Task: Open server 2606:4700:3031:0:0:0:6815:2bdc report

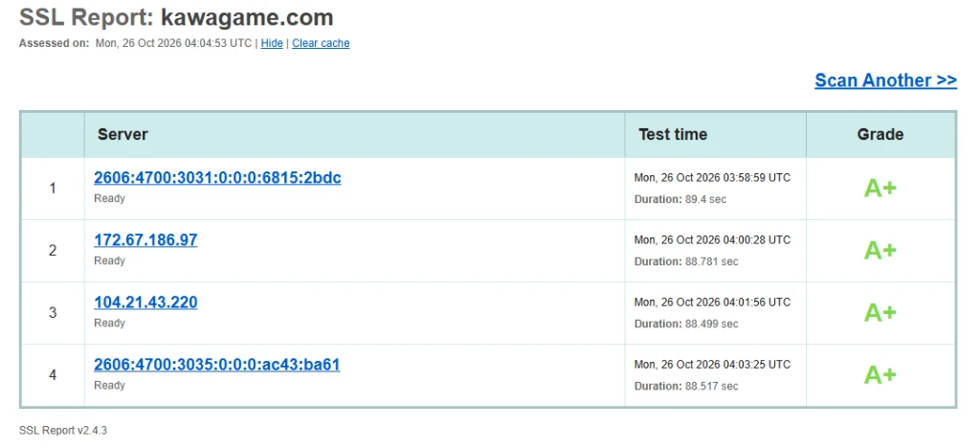Action: pyautogui.click(x=217, y=178)
